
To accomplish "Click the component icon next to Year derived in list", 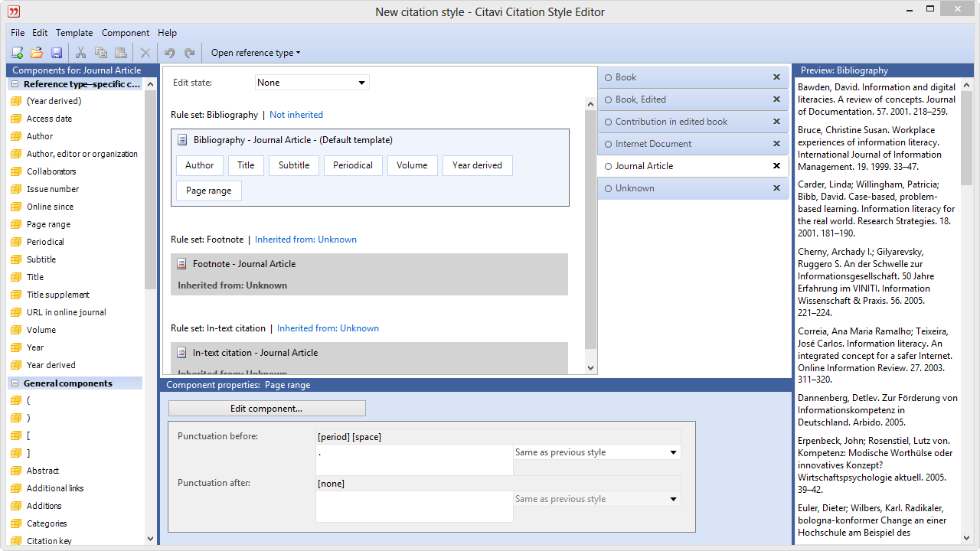I will [15, 365].
